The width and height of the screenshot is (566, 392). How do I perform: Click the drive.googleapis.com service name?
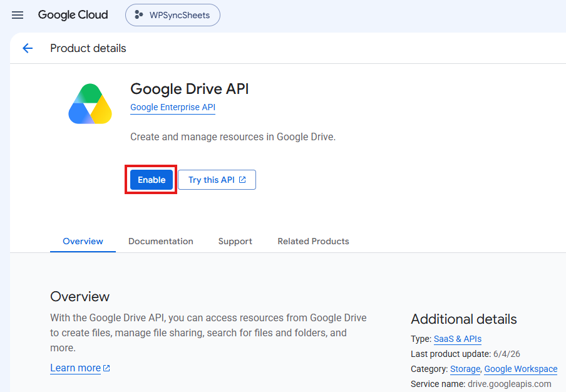click(509, 384)
